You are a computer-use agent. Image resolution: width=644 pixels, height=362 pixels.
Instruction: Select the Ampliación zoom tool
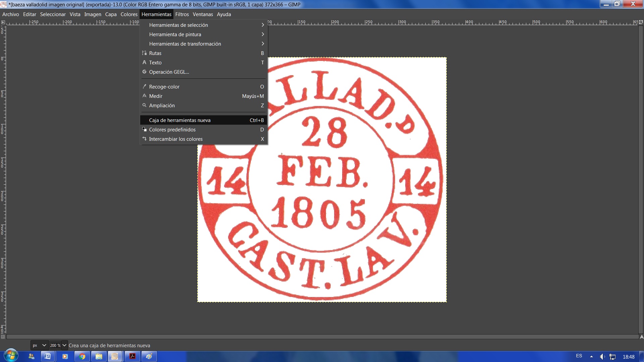click(x=204, y=106)
